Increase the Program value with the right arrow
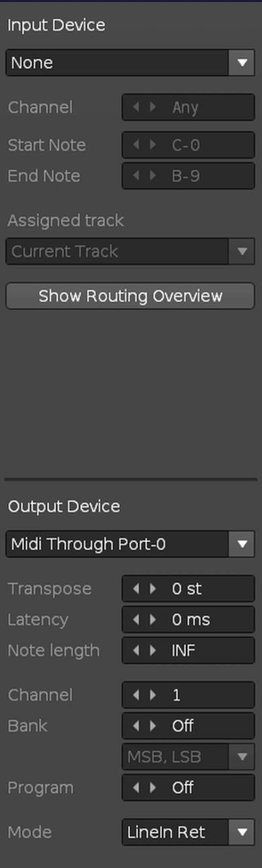Screen dimensions: 262x868 point(152,787)
